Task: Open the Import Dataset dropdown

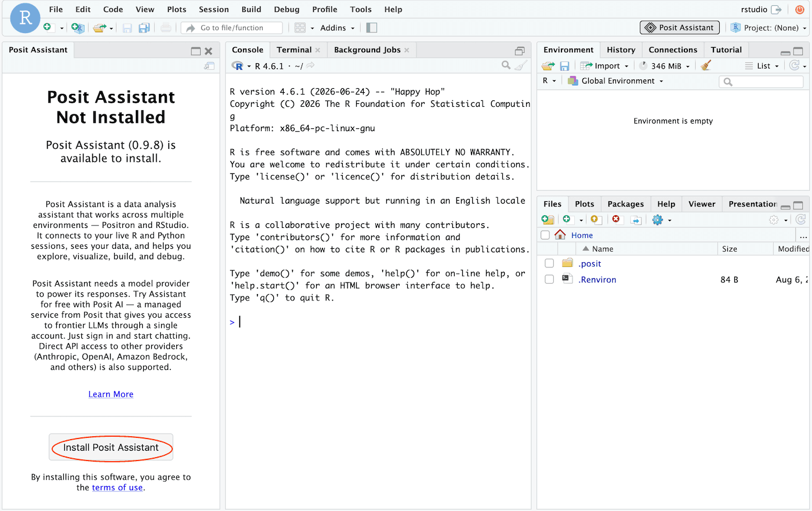Action: [604, 66]
